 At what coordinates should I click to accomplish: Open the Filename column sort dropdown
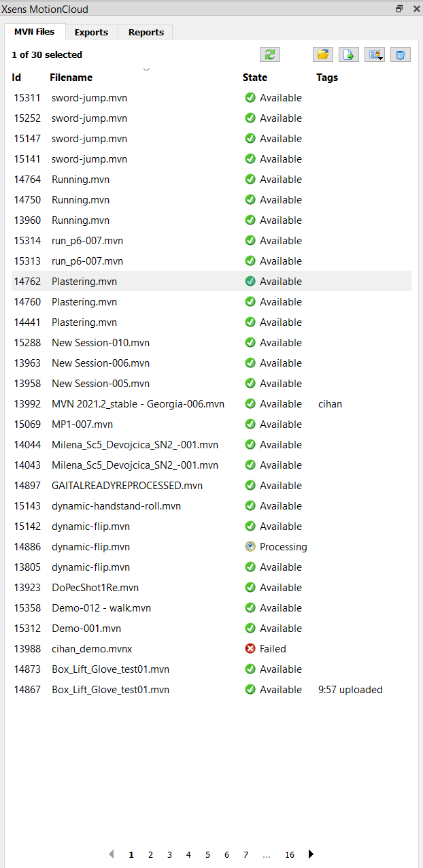pyautogui.click(x=146, y=69)
